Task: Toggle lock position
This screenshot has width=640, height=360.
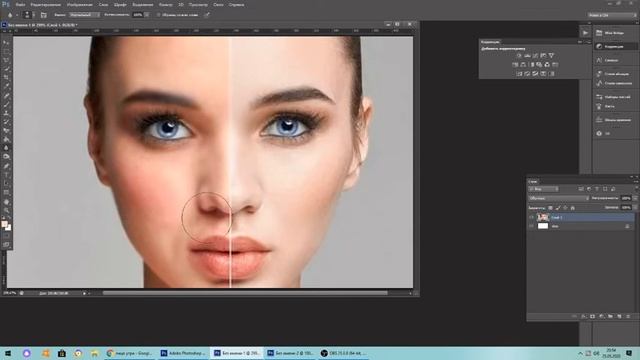Action: point(565,208)
